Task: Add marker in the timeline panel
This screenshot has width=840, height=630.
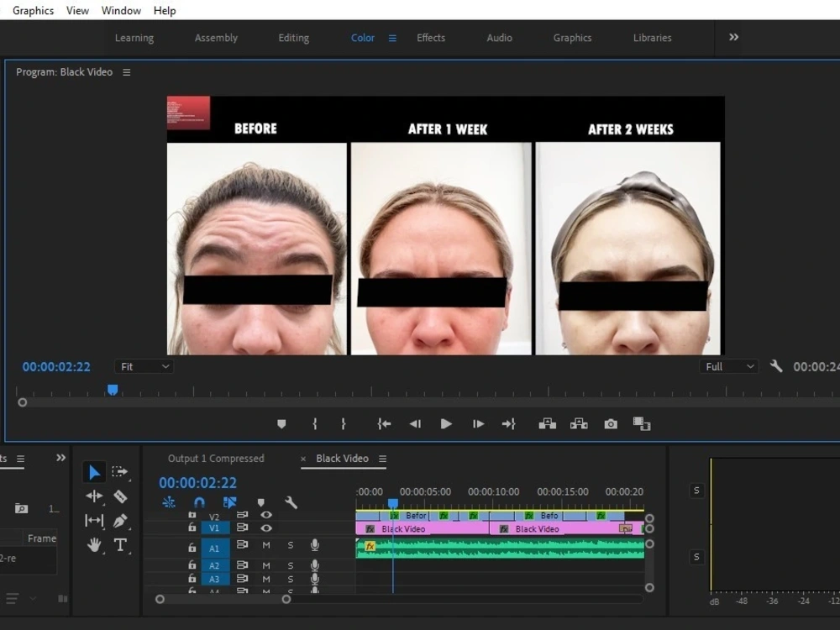Action: pos(261,502)
